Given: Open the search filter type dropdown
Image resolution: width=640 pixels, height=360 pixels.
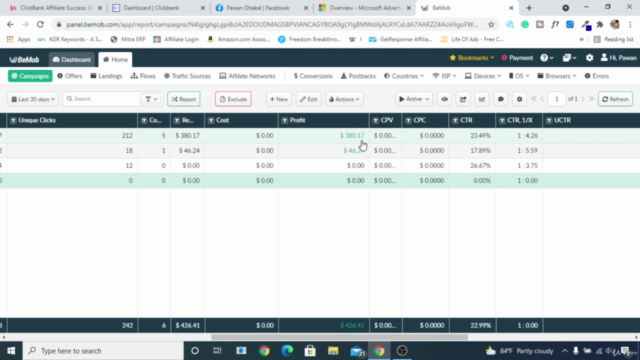Looking at the screenshot, I should (x=151, y=99).
